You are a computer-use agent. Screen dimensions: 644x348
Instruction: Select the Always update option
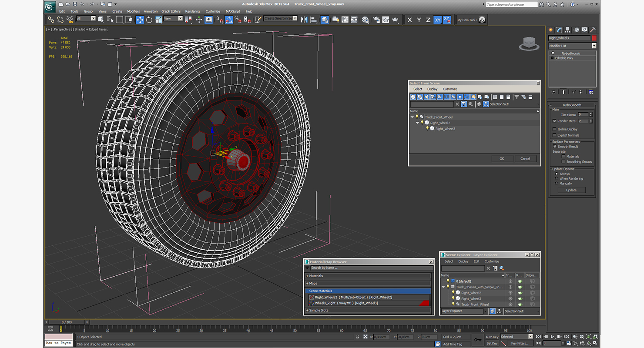point(557,174)
